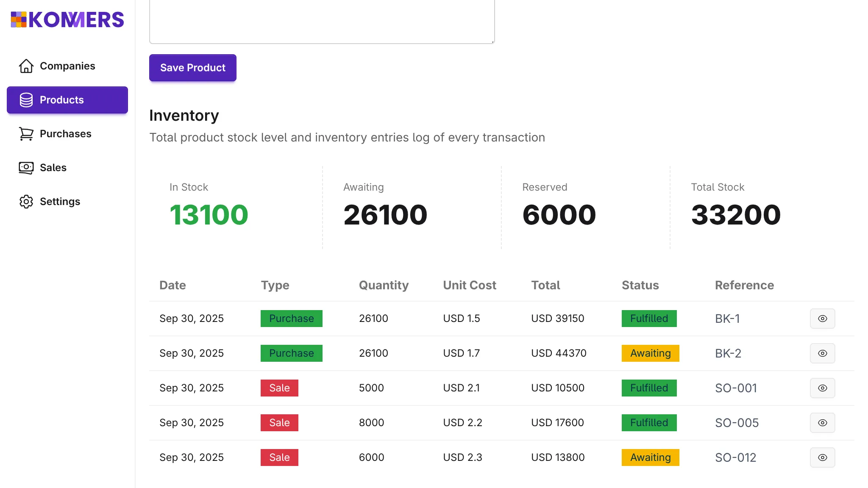Screen dimensions: 868x488
Task: Open reference SO-001
Action: click(x=736, y=388)
